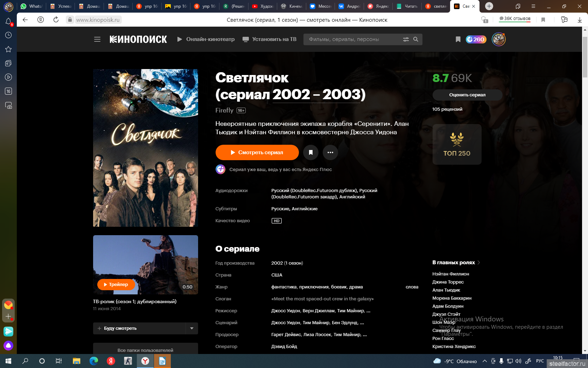Click Смотреть сериал button
The image size is (588, 368).
click(x=257, y=152)
